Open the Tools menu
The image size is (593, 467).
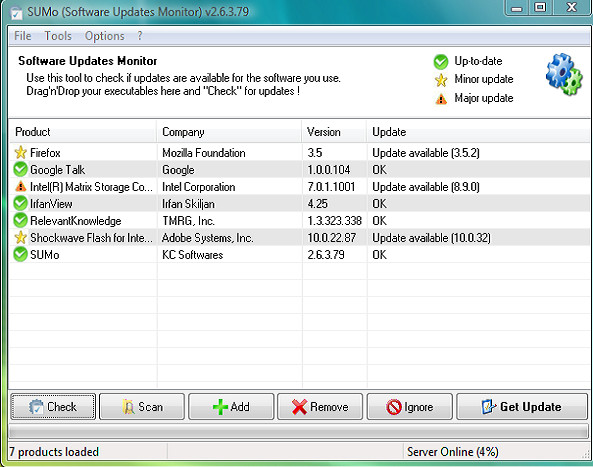point(58,36)
